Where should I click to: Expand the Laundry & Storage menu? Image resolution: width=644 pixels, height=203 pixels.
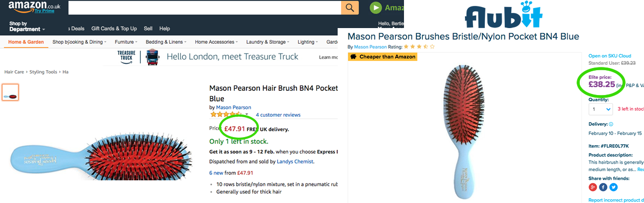268,42
